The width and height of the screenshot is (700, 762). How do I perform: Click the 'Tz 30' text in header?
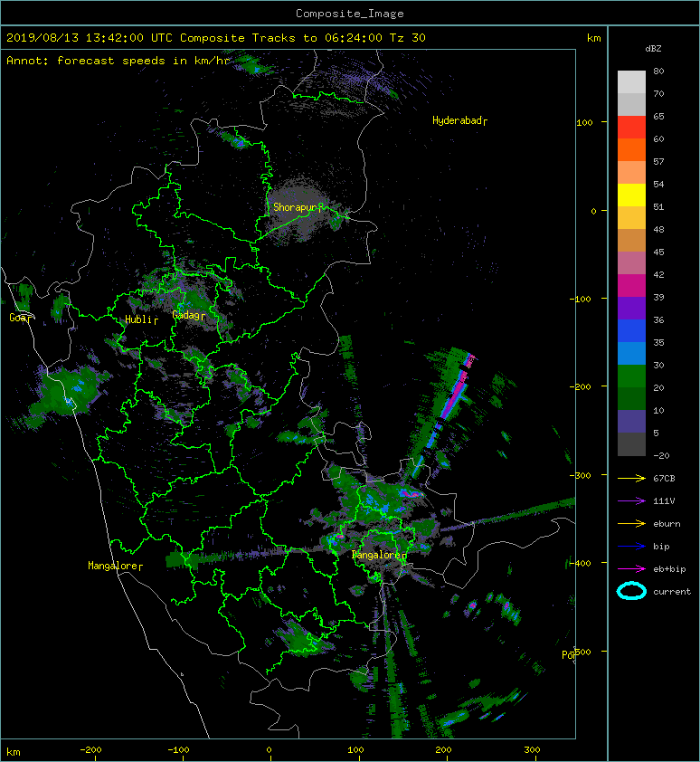point(408,38)
